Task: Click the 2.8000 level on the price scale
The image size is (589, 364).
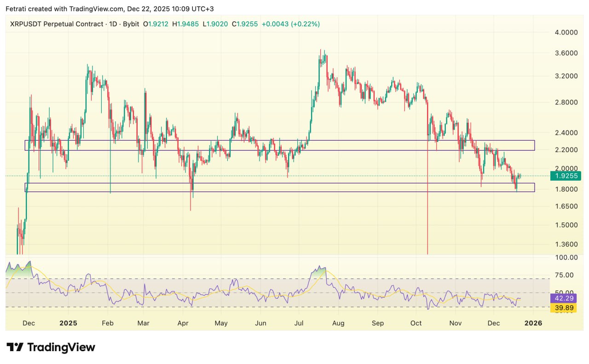Action: tap(566, 102)
